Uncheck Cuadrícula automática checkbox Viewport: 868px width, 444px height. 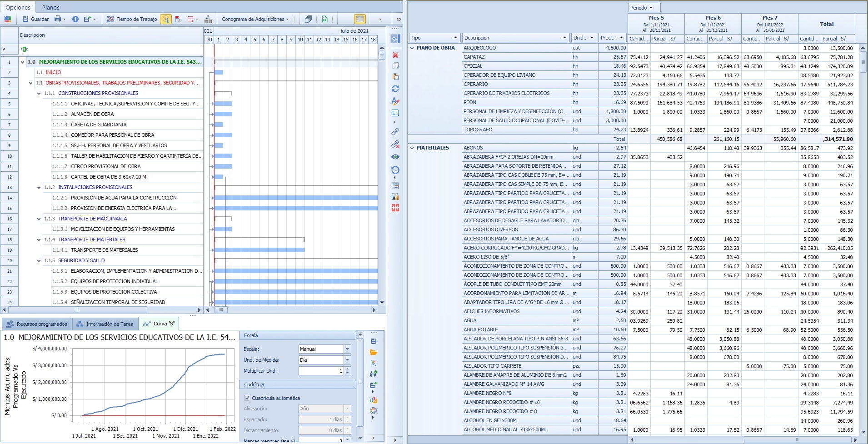247,398
